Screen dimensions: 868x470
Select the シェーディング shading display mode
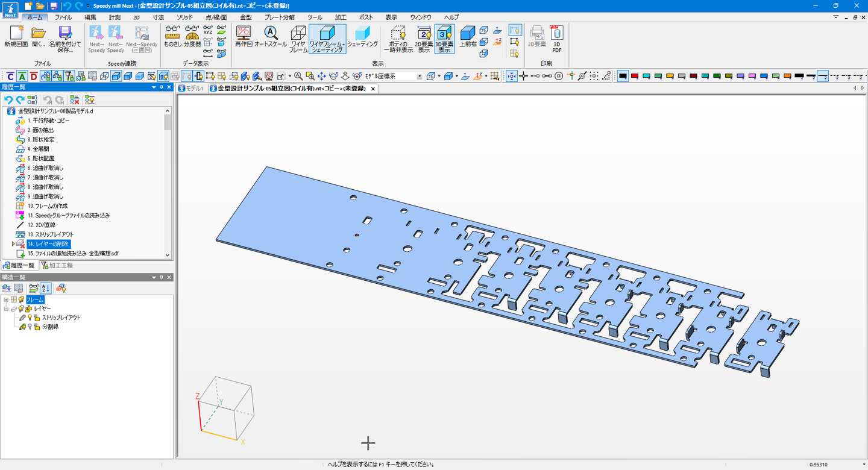point(362,37)
